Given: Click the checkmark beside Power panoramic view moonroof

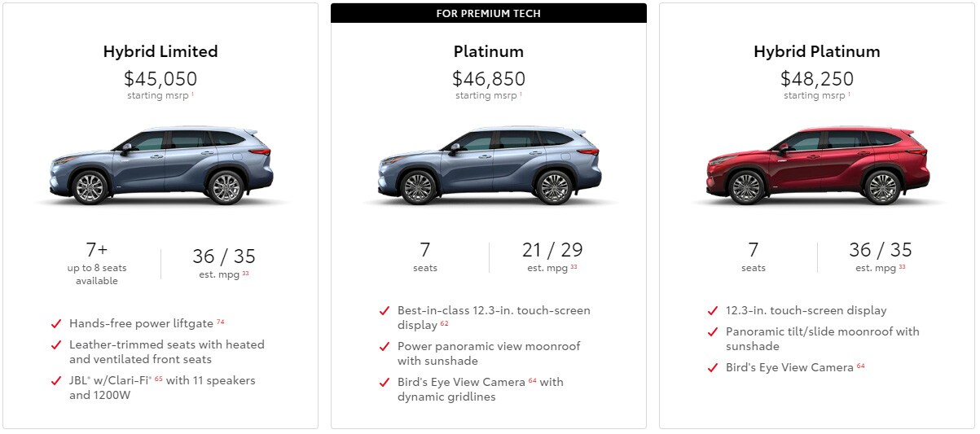Looking at the screenshot, I should 385,346.
